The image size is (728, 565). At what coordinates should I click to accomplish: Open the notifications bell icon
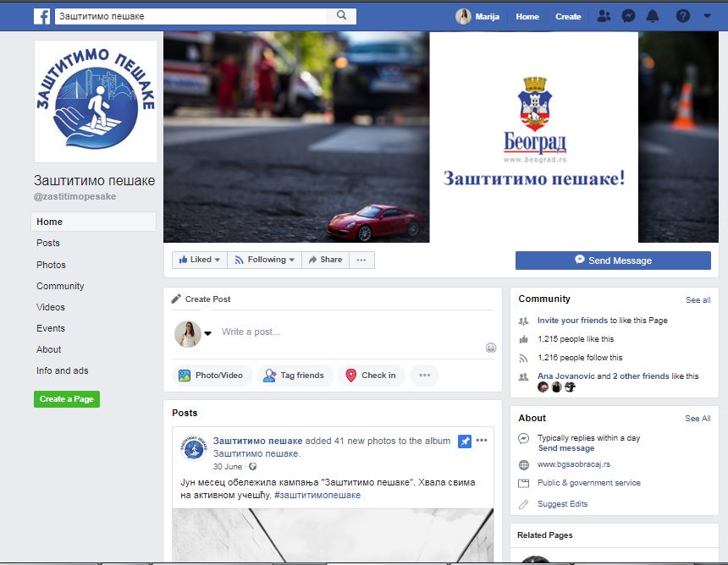click(x=653, y=16)
